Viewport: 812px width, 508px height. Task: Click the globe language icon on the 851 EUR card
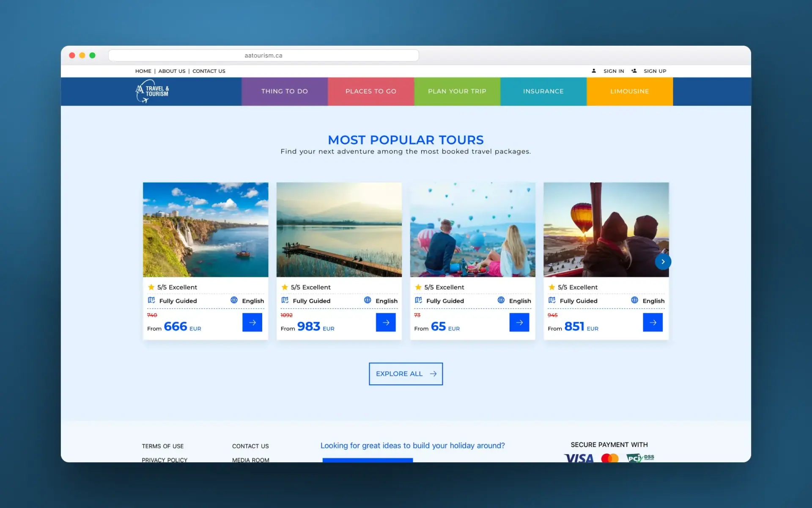[634, 300]
